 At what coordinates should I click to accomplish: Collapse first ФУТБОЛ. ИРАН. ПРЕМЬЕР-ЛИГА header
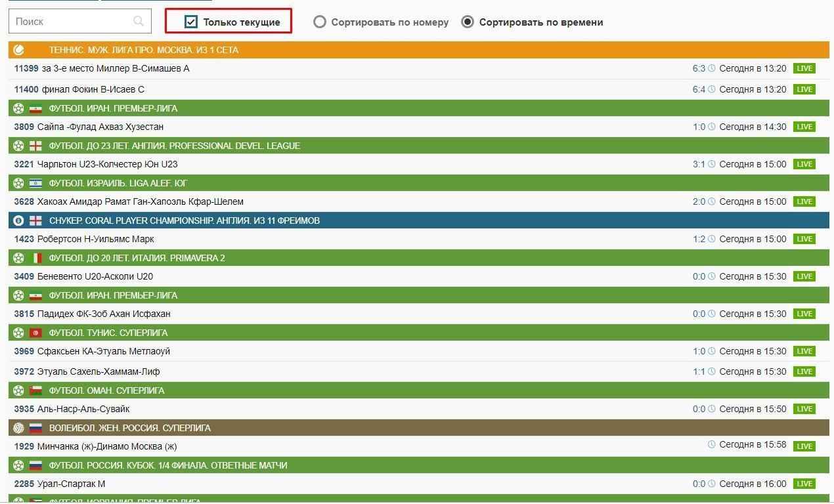(x=419, y=108)
